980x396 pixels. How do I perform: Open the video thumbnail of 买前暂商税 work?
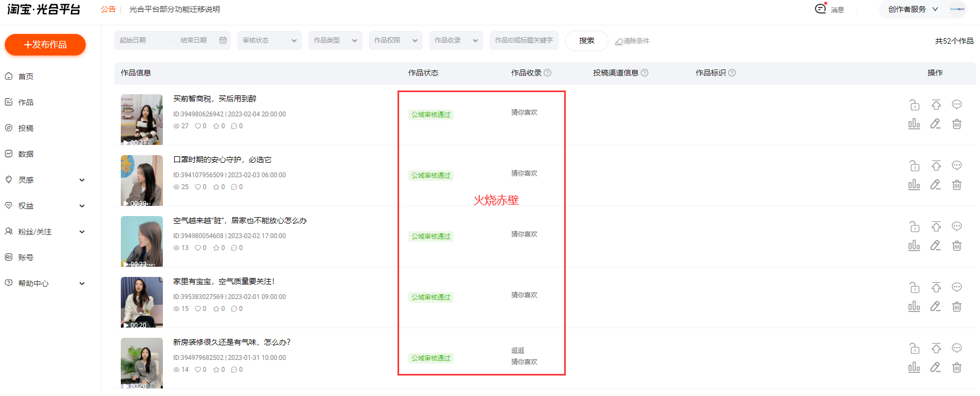142,120
